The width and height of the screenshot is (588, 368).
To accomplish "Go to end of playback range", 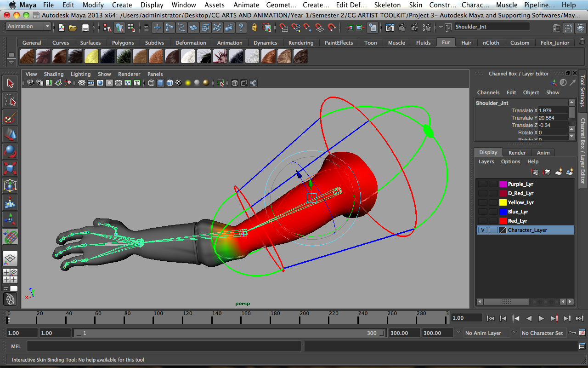I will [x=580, y=318].
